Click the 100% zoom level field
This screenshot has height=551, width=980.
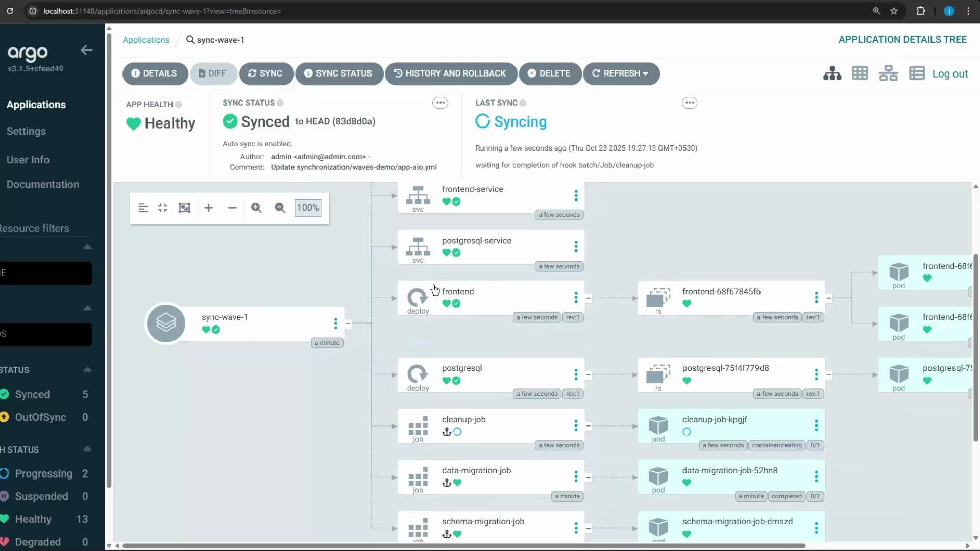click(308, 208)
